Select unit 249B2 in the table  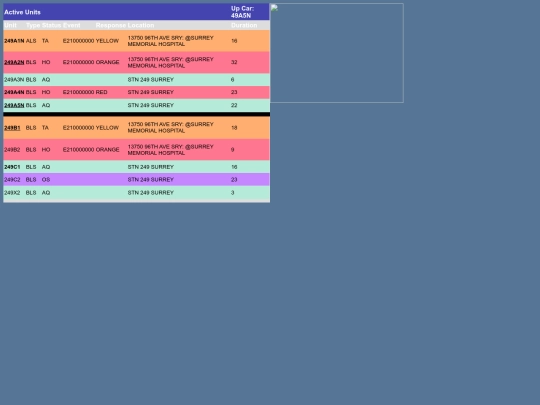coord(12,150)
